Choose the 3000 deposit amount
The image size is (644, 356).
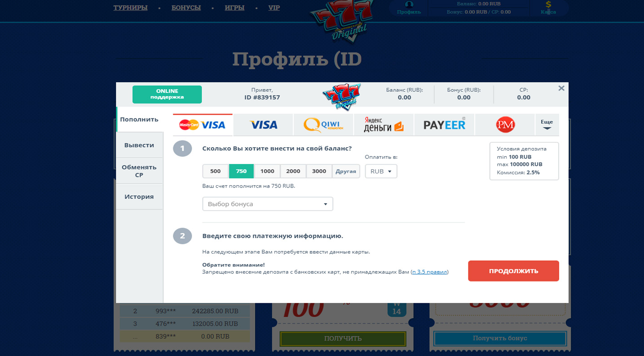click(x=319, y=171)
